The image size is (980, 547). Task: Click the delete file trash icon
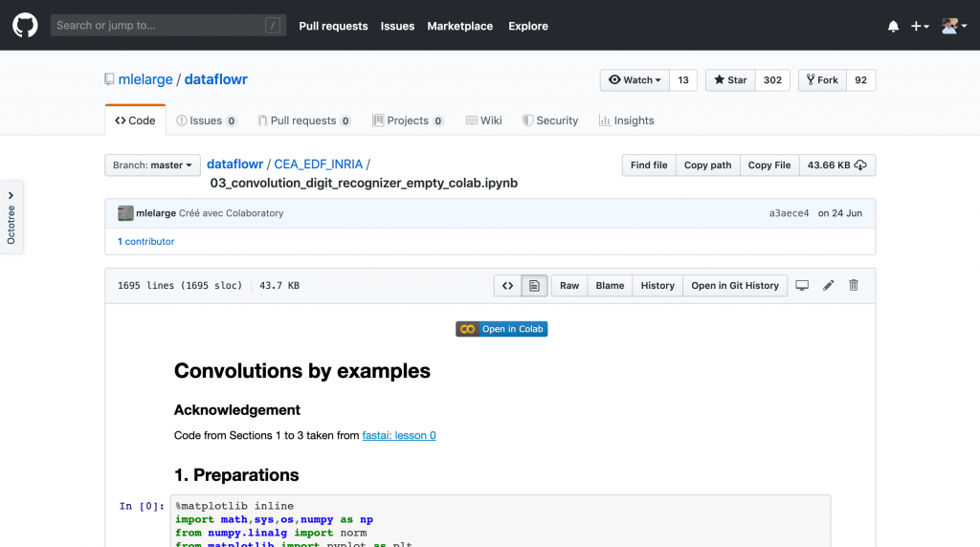click(x=854, y=285)
